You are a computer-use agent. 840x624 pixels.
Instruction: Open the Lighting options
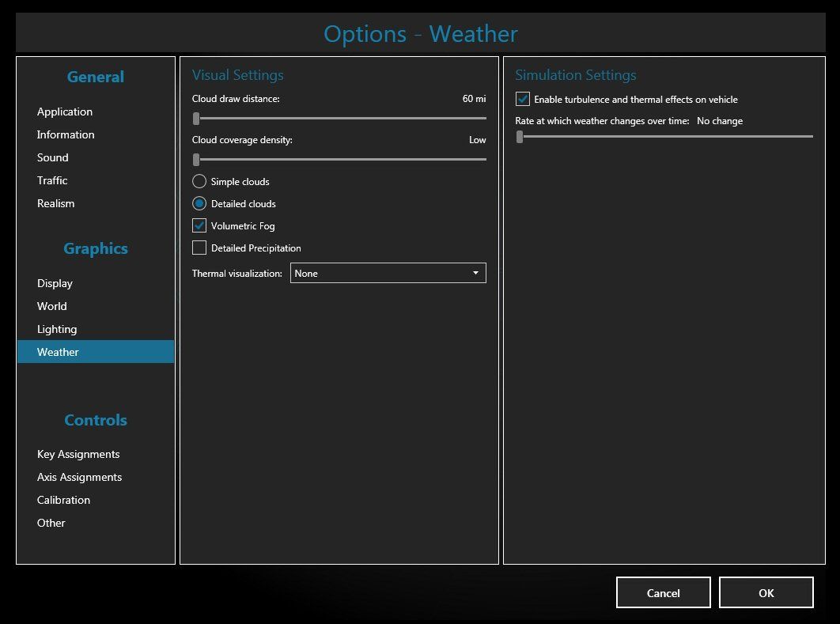[57, 330]
